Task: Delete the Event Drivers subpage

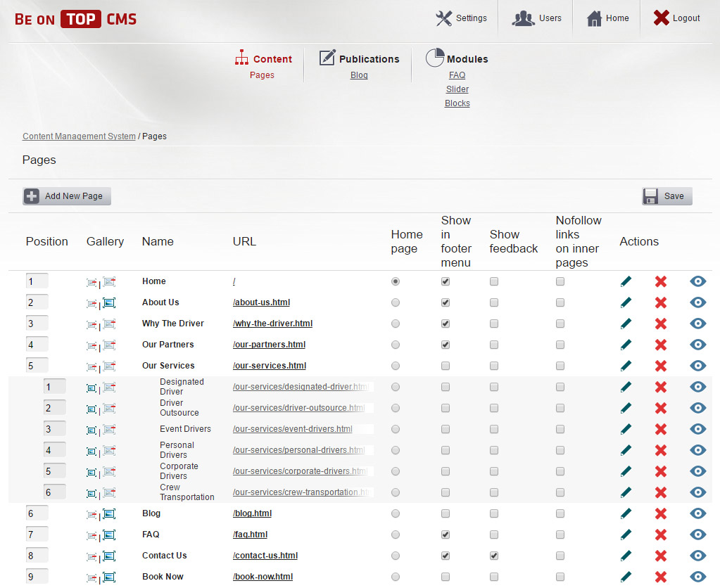Action: [661, 429]
